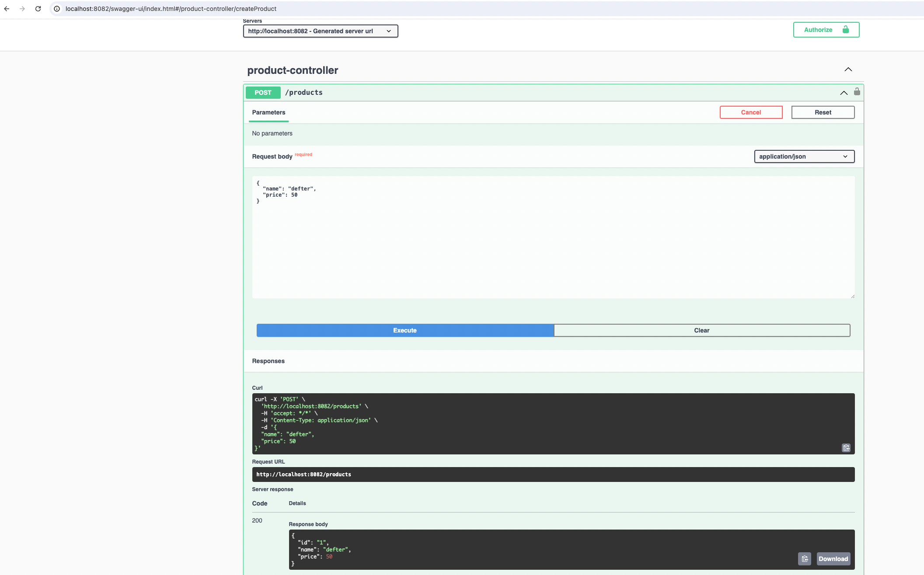Click the Response body label

tap(308, 524)
